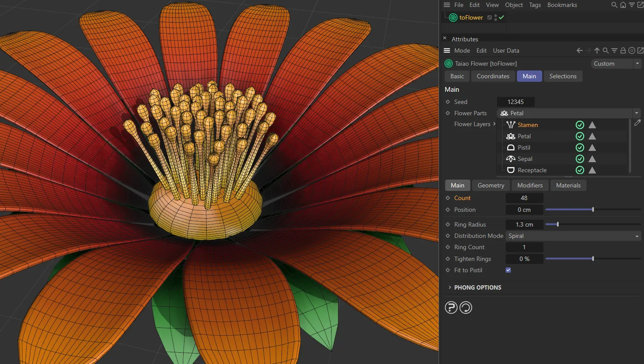Click the lock icon in the Attributes panel
This screenshot has height=364, width=644.
coord(623,50)
